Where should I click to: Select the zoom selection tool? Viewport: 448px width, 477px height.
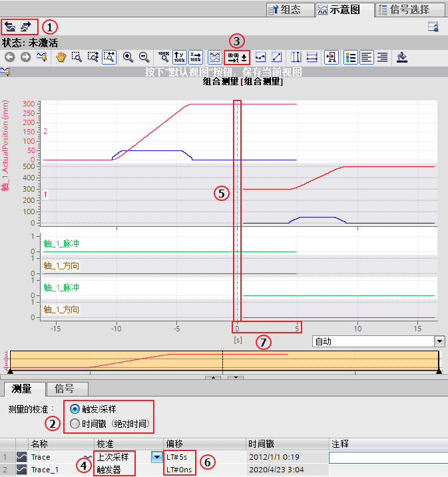click(x=77, y=57)
